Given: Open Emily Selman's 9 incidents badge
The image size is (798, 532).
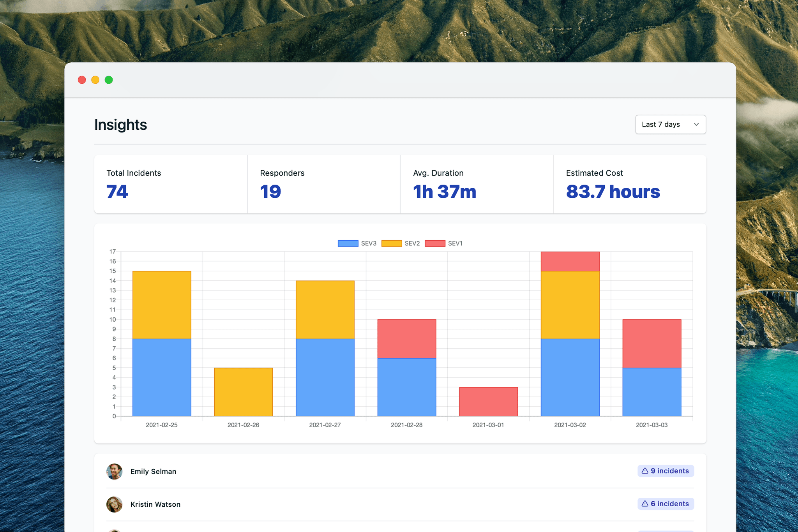Looking at the screenshot, I should coord(666,471).
